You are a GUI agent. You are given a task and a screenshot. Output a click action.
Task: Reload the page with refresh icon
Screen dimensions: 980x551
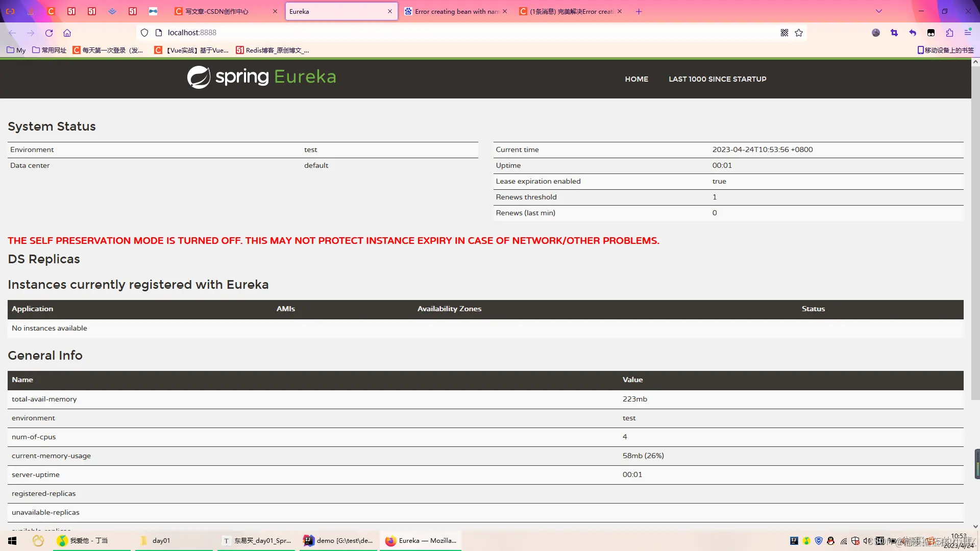click(49, 33)
